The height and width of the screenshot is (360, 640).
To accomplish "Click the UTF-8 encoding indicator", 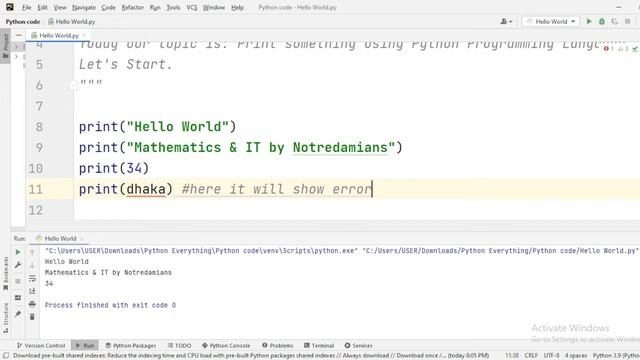I will click(x=551, y=356).
